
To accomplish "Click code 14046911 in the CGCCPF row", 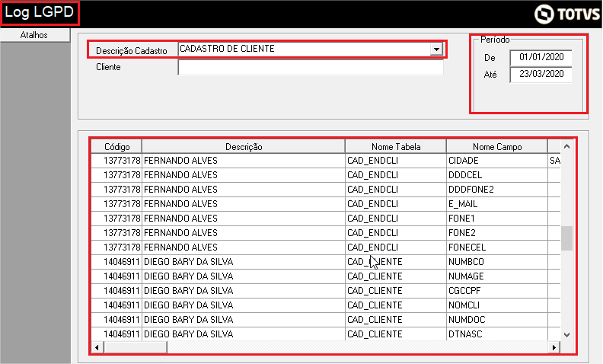I will pos(121,291).
